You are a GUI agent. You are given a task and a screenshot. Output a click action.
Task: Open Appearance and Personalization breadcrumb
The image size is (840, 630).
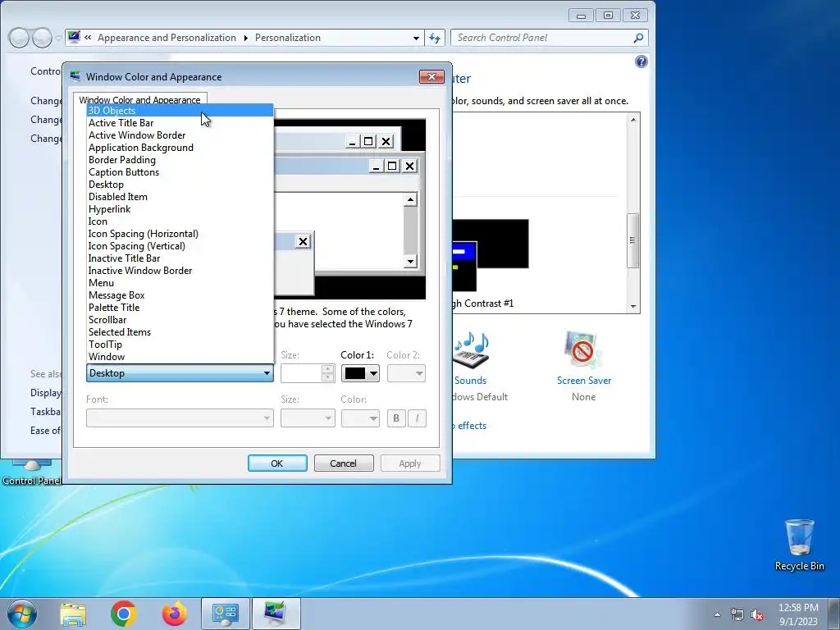(167, 38)
